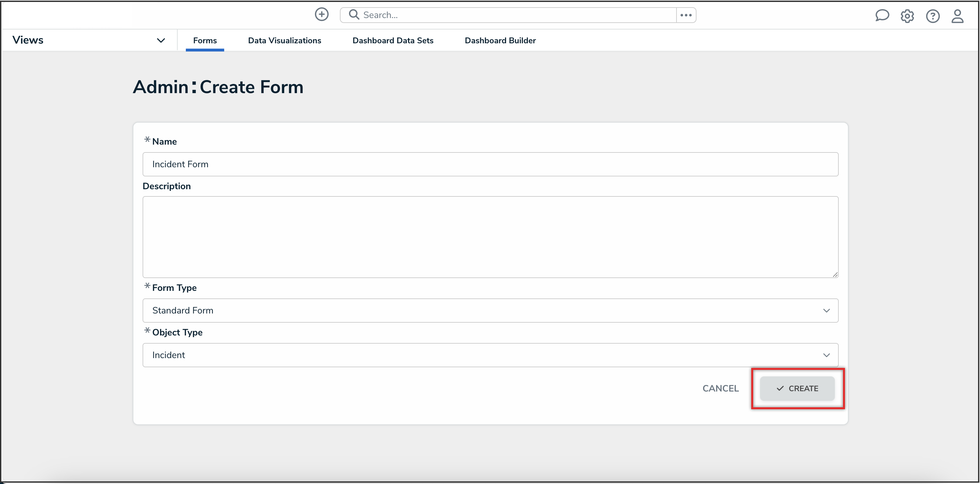The width and height of the screenshot is (980, 484).
Task: Click the Create button
Action: pyautogui.click(x=803, y=388)
